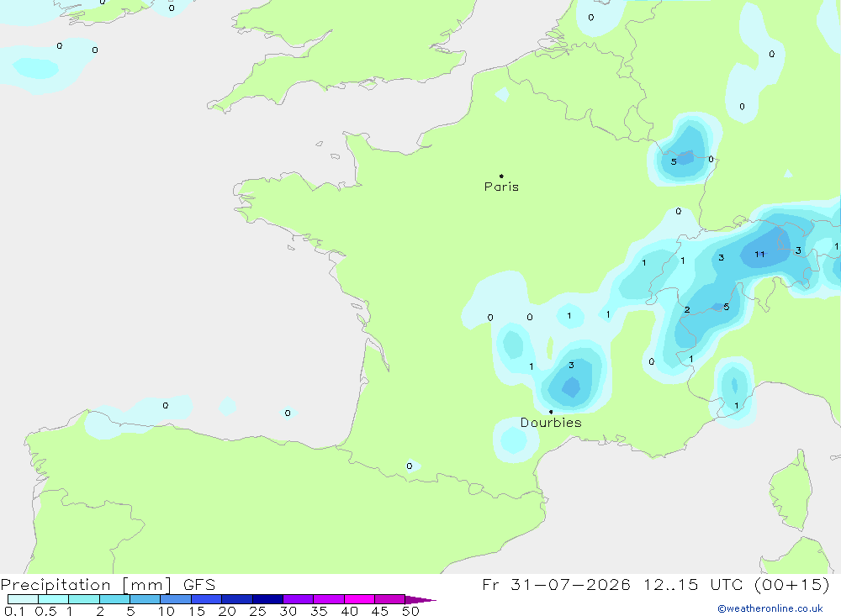Image resolution: width=841 pixels, height=616 pixels.
Task: Select the Paris location dot marker
Action: point(501,176)
